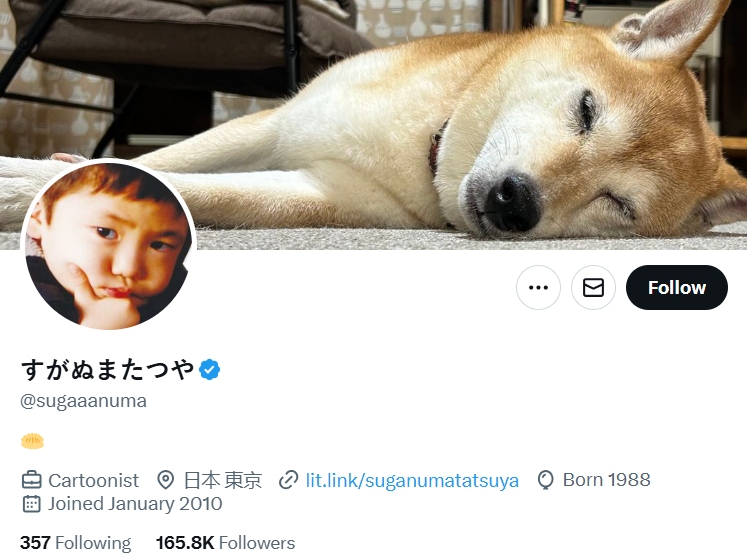Open the lit.link/suganumatatsuya link
The height and width of the screenshot is (560, 747).
coord(412,480)
